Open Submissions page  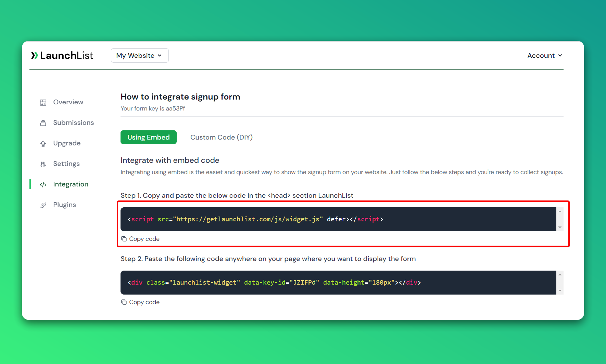(74, 122)
